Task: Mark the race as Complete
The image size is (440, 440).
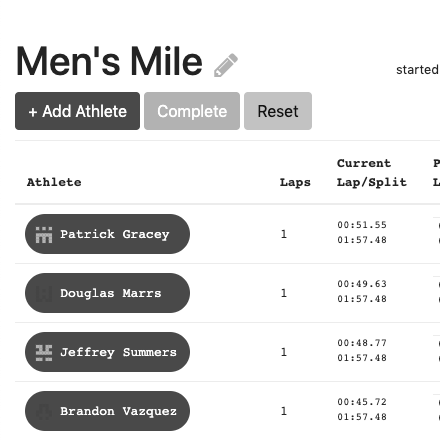Action: [x=192, y=111]
